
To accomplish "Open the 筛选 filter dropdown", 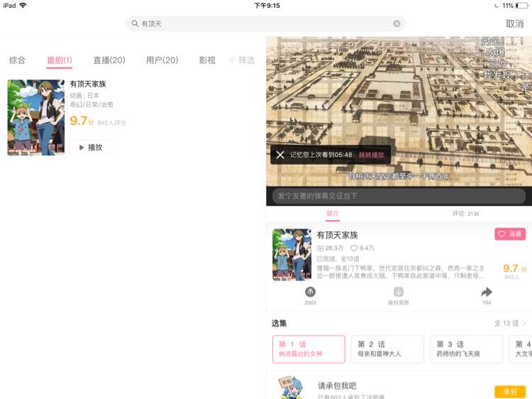I will click(243, 60).
